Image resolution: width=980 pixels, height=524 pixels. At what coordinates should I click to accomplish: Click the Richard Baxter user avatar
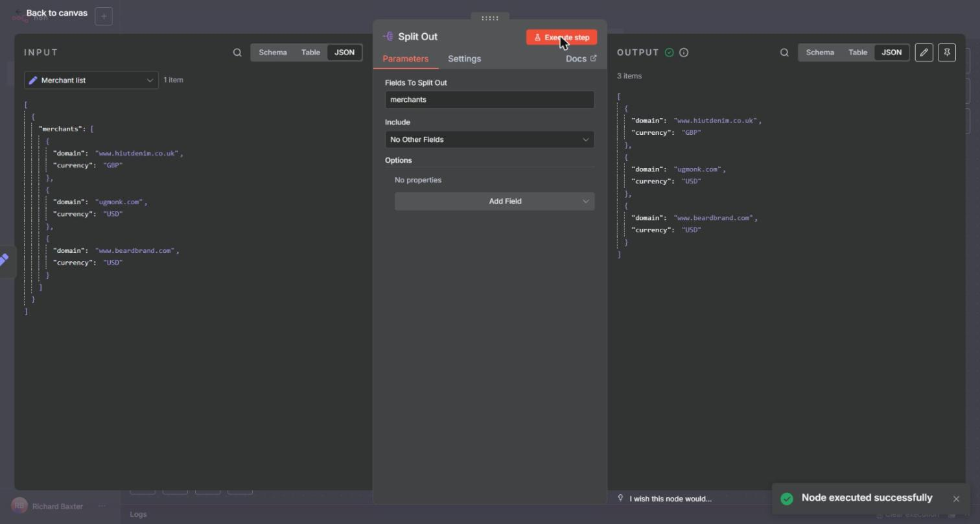[x=19, y=506]
